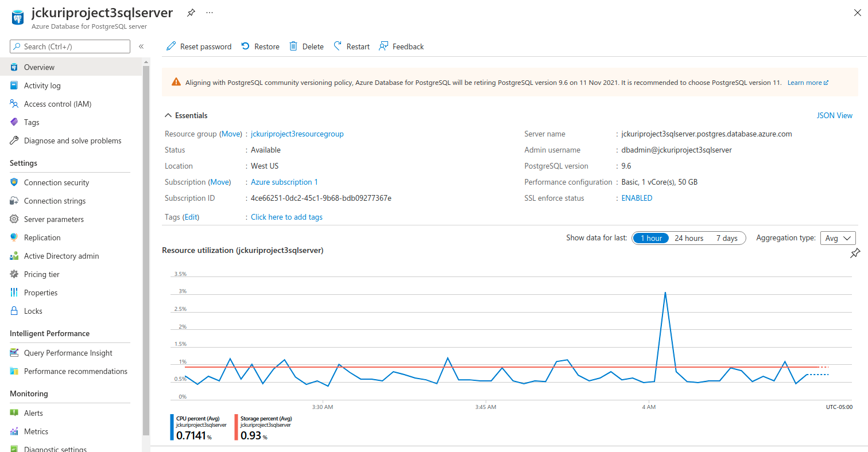868x452 pixels.
Task: Pin the server blade to dashboard
Action: (191, 13)
